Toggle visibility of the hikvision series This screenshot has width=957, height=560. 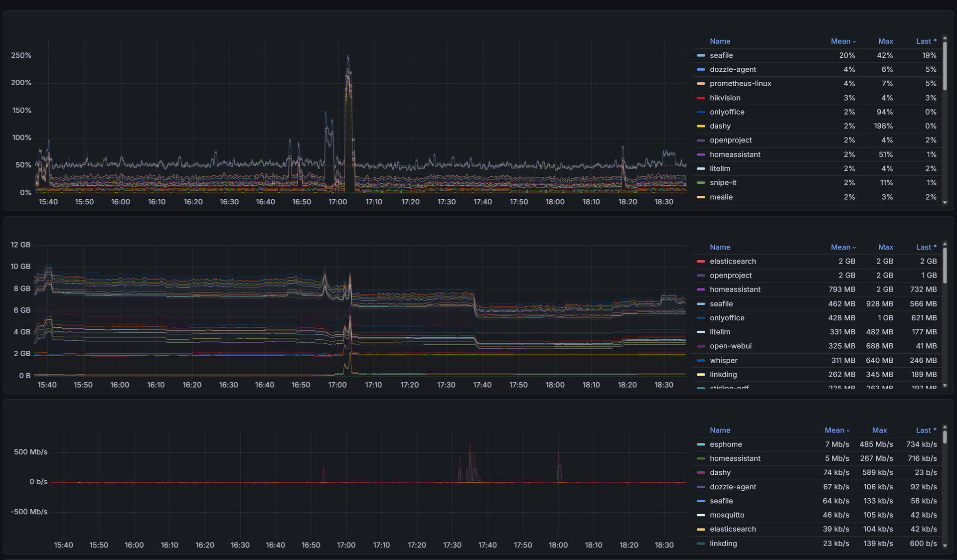(x=725, y=98)
